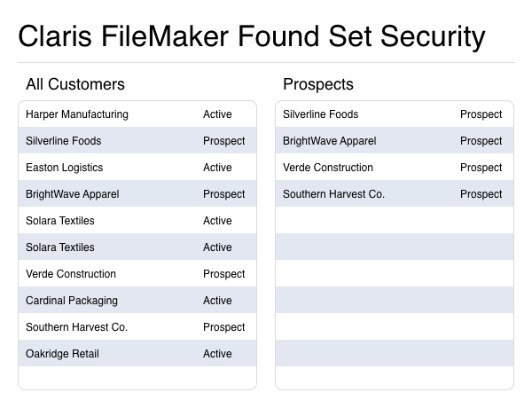Click BrightWave Apparel in All Customers list

[73, 194]
